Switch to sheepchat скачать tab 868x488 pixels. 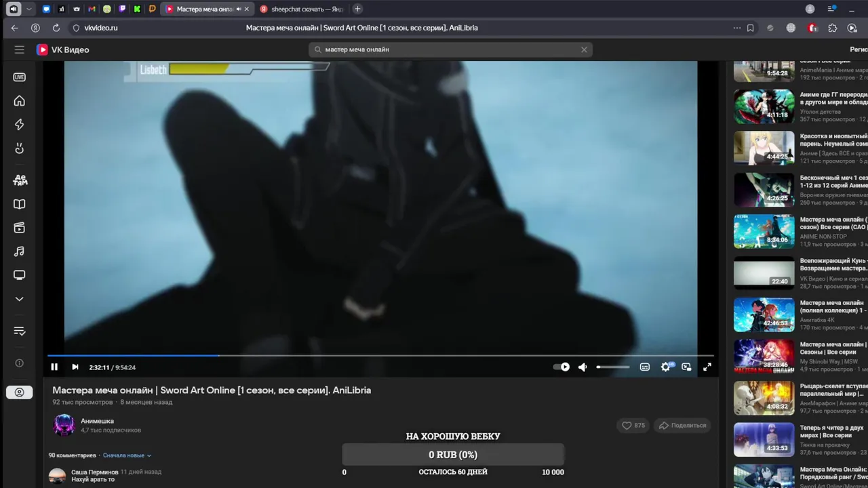click(x=302, y=9)
